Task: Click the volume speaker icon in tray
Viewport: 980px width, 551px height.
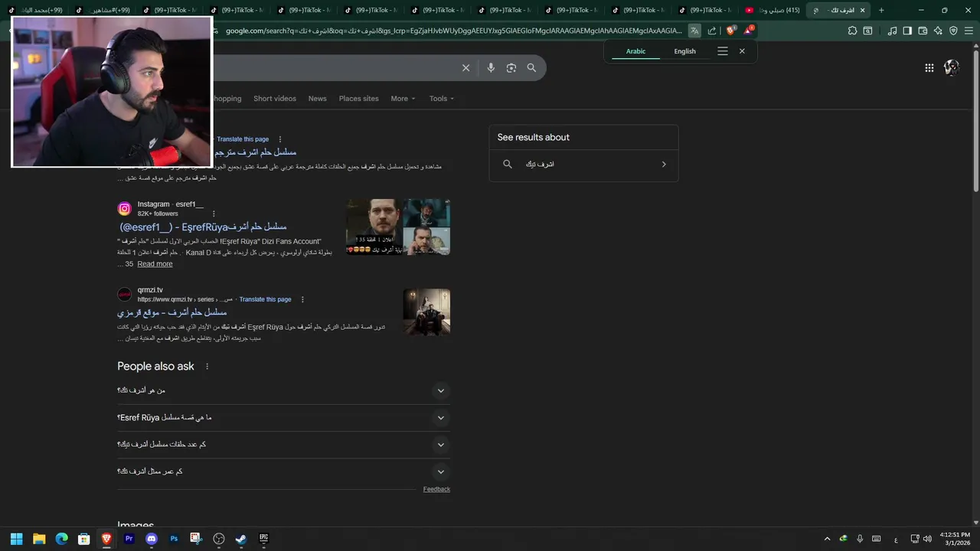Action: tap(928, 539)
